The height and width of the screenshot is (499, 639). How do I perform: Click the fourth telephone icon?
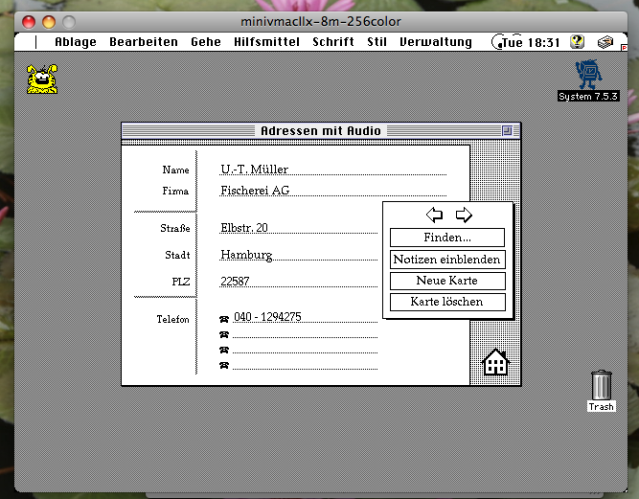pos(224,365)
